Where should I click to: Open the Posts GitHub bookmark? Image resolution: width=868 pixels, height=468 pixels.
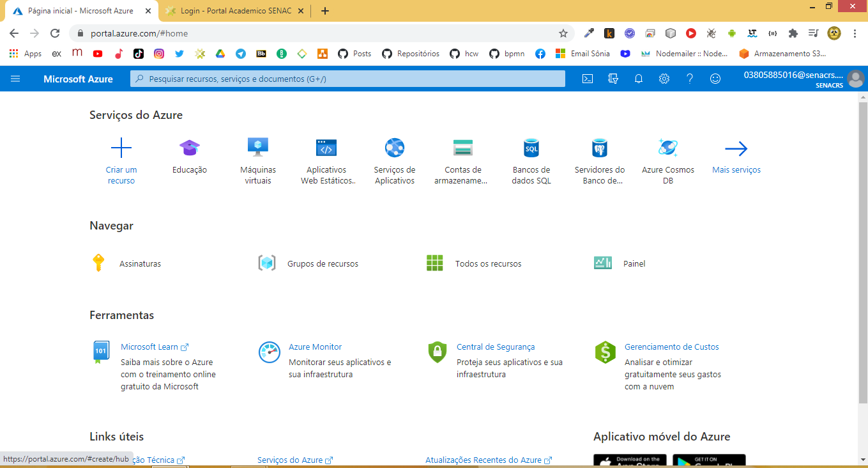[354, 54]
